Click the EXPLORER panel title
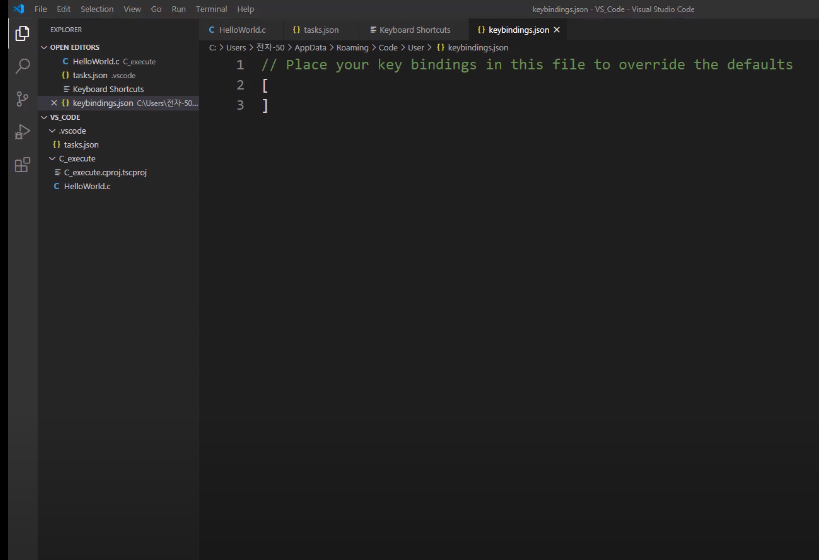Viewport: 819px width, 560px height. pyautogui.click(x=66, y=30)
